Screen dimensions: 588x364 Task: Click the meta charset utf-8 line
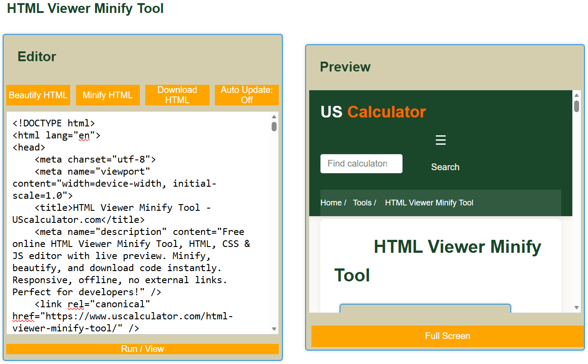[95, 159]
